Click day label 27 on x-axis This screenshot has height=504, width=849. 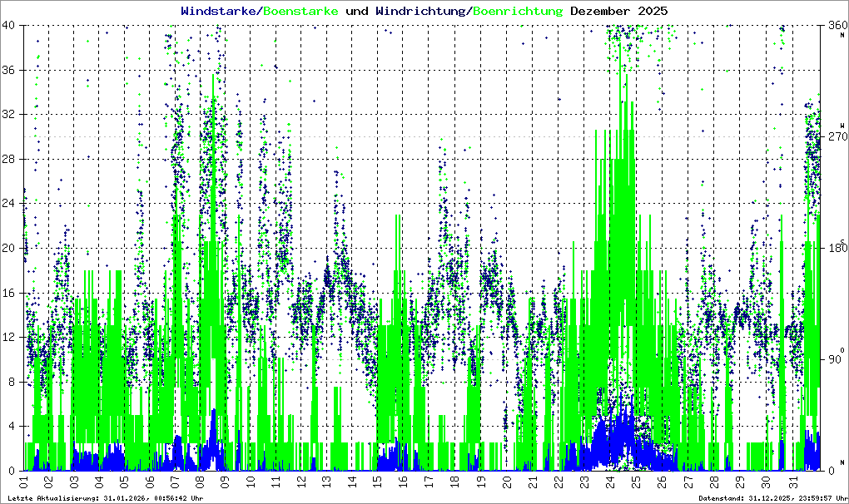tap(688, 482)
